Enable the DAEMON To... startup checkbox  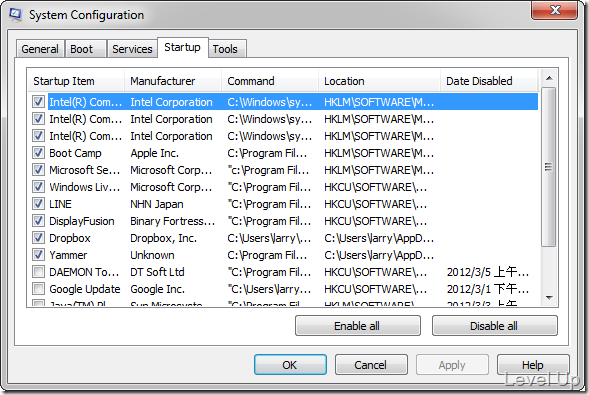click(38, 272)
